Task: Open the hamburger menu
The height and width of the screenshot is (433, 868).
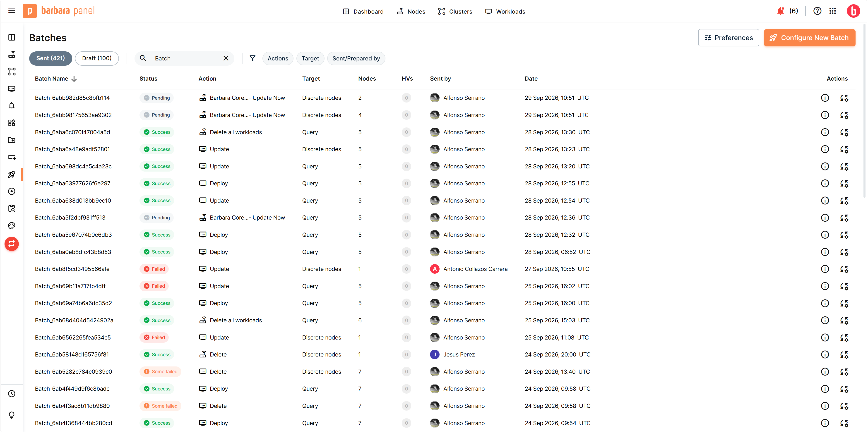Action: coord(12,11)
